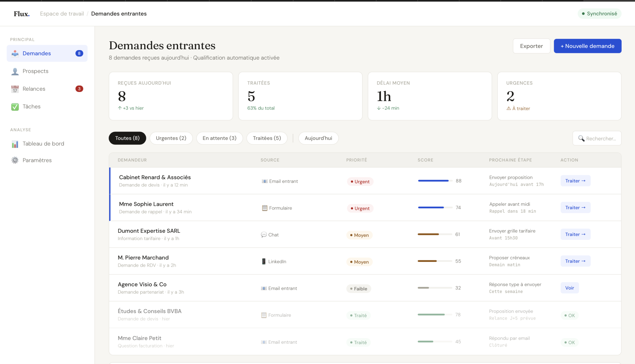Select the Relances calendar icon
Image resolution: width=635 pixels, height=364 pixels.
pos(15,89)
